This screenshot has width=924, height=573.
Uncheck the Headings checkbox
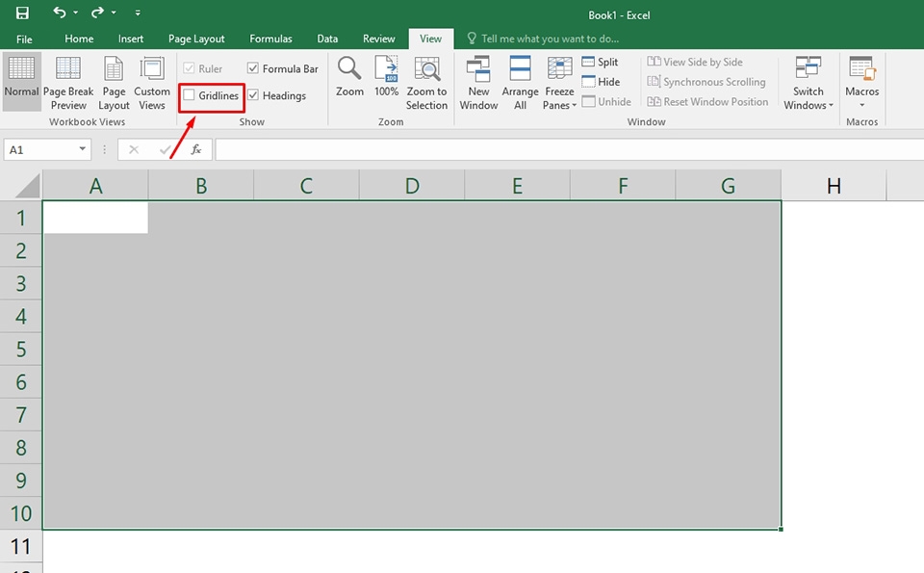click(253, 95)
